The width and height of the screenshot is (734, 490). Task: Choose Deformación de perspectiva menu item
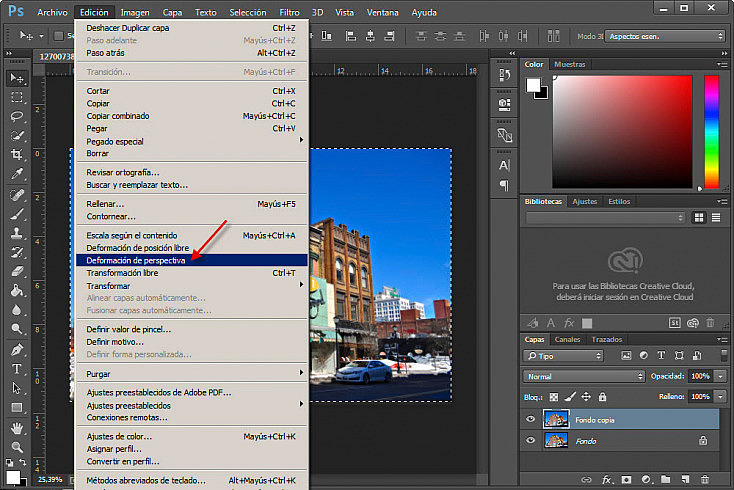point(191,260)
